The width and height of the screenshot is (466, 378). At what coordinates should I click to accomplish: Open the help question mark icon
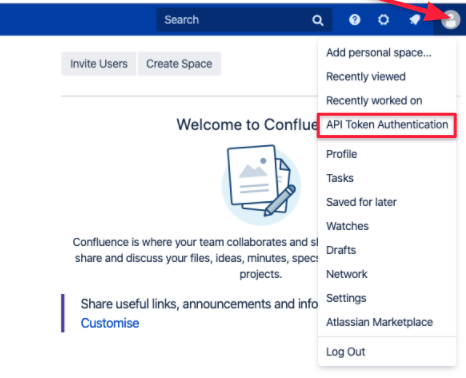tap(355, 20)
